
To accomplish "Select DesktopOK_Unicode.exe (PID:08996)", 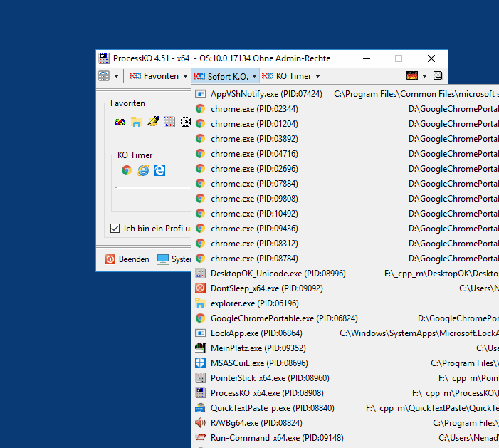I will coord(345,274).
